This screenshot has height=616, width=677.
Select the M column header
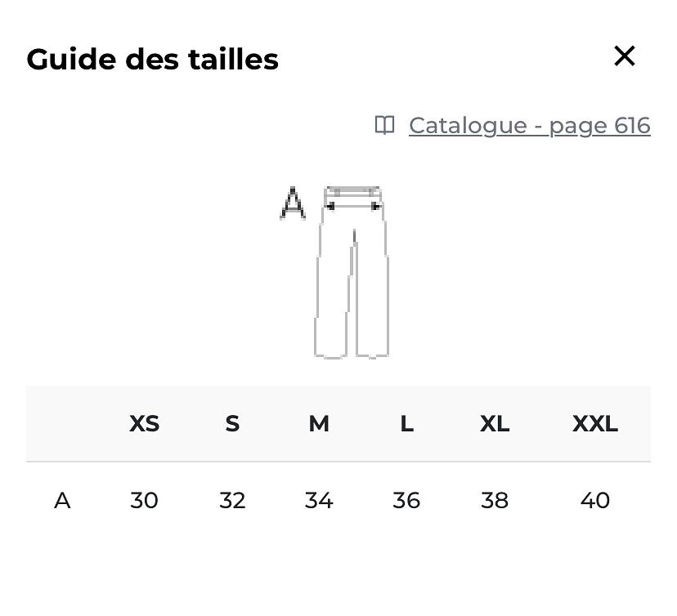[319, 424]
